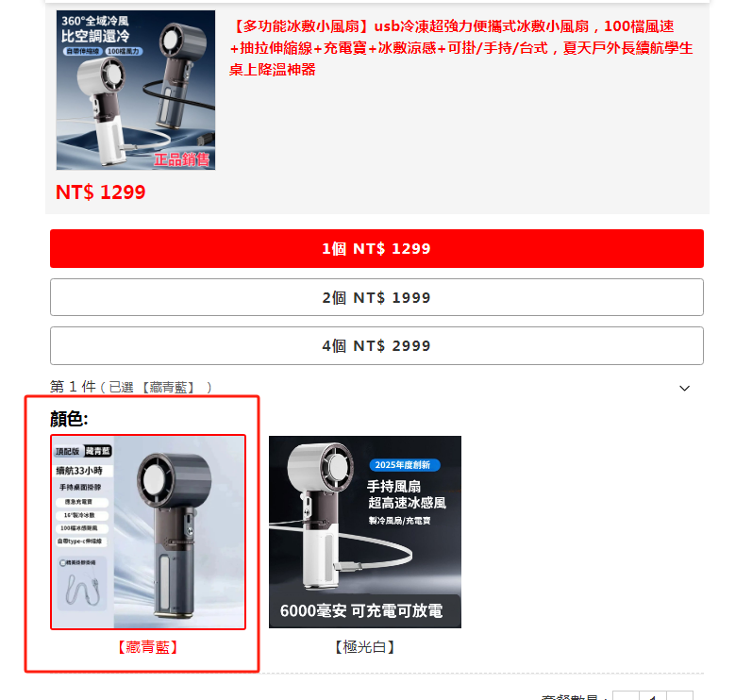Image resolution: width=752 pixels, height=700 pixels.
Task: Click the 【極光白】 color label
Action: click(x=365, y=647)
